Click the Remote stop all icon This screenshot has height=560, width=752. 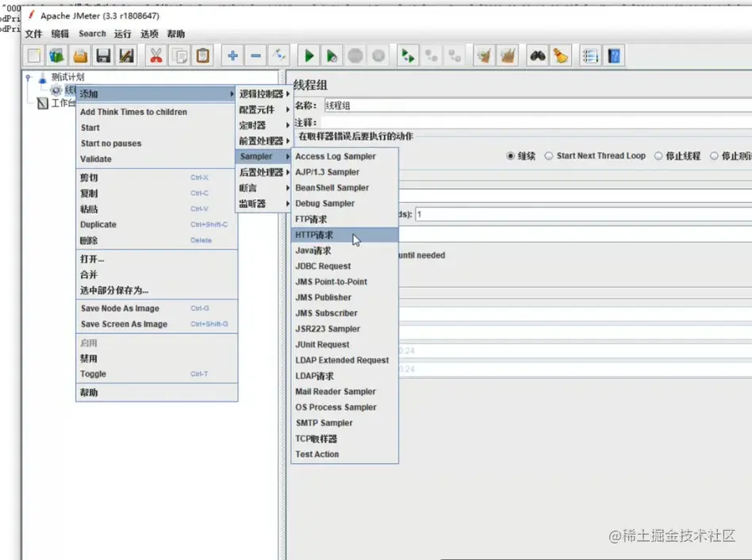[x=432, y=56]
